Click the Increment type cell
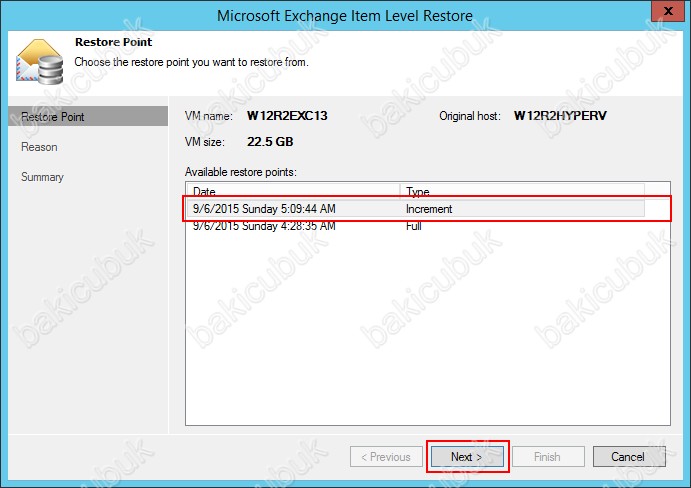 (x=429, y=209)
